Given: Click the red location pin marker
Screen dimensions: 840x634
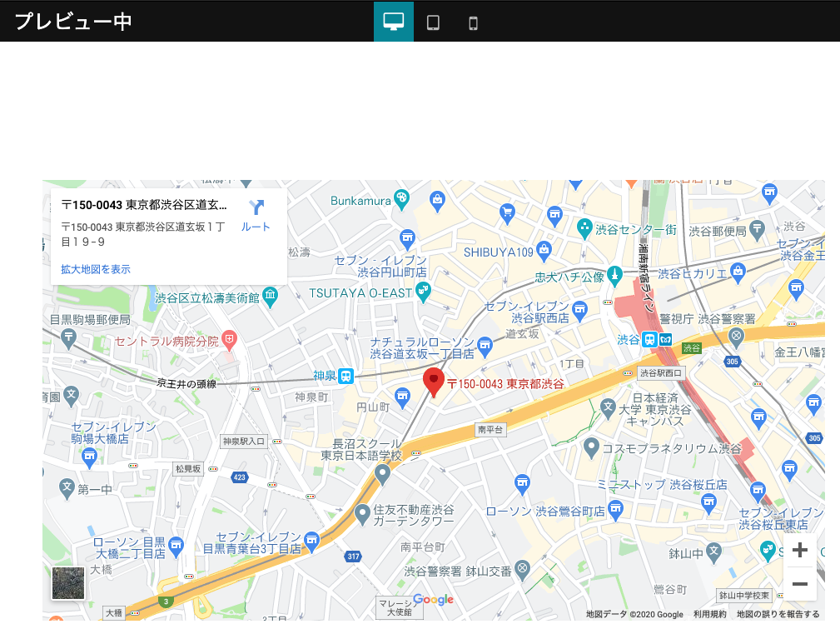Looking at the screenshot, I should [x=434, y=382].
